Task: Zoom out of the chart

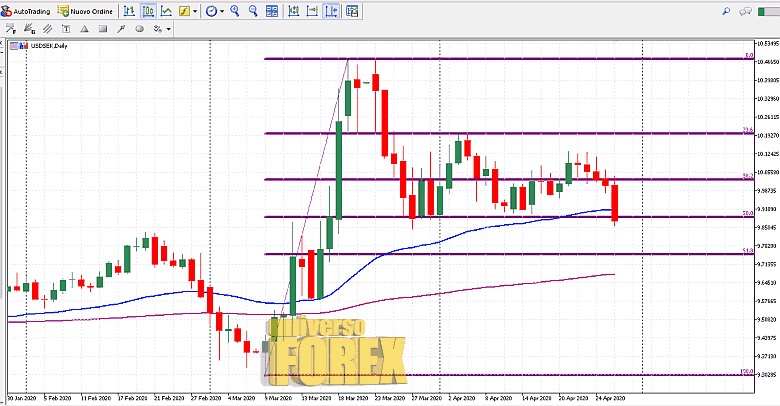Action: point(253,11)
